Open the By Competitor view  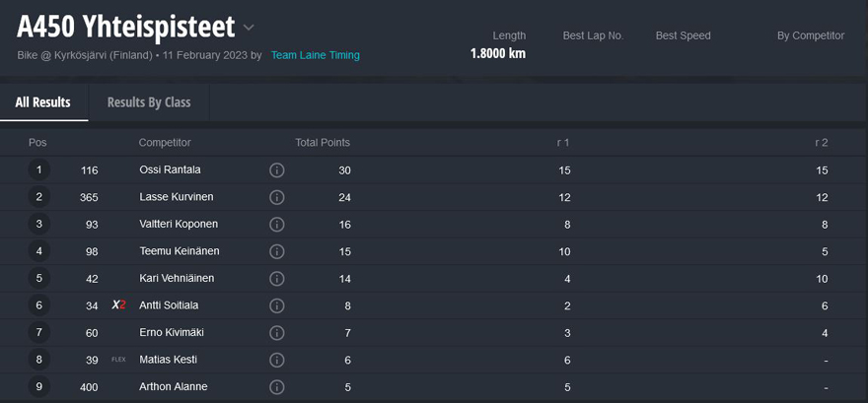tap(811, 35)
